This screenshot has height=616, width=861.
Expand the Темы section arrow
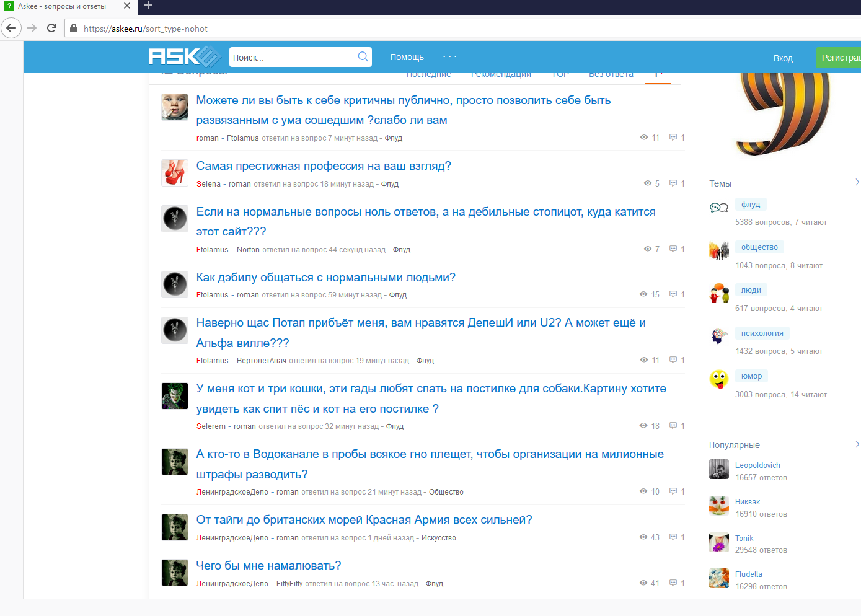tap(857, 182)
